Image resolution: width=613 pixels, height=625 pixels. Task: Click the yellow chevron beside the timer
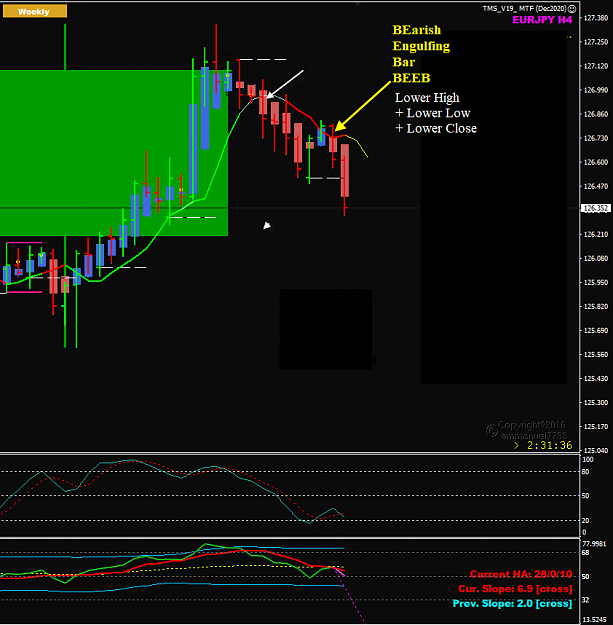[x=517, y=446]
